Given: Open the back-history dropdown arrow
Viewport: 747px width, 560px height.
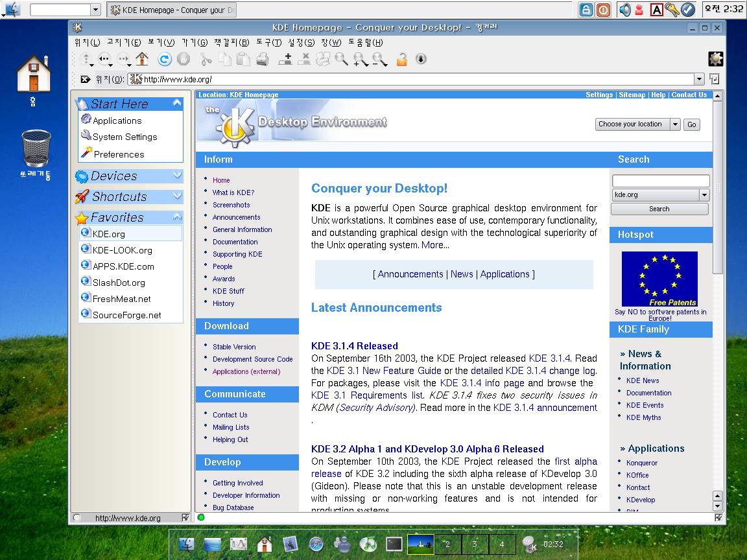Looking at the screenshot, I should point(110,64).
